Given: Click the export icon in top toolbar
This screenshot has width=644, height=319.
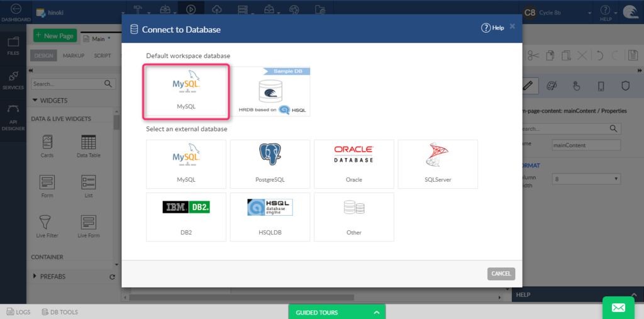Looking at the screenshot, I should tap(269, 9).
